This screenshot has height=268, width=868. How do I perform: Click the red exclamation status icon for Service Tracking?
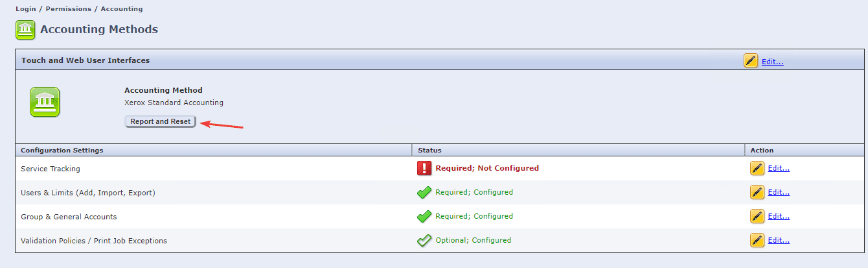[424, 168]
